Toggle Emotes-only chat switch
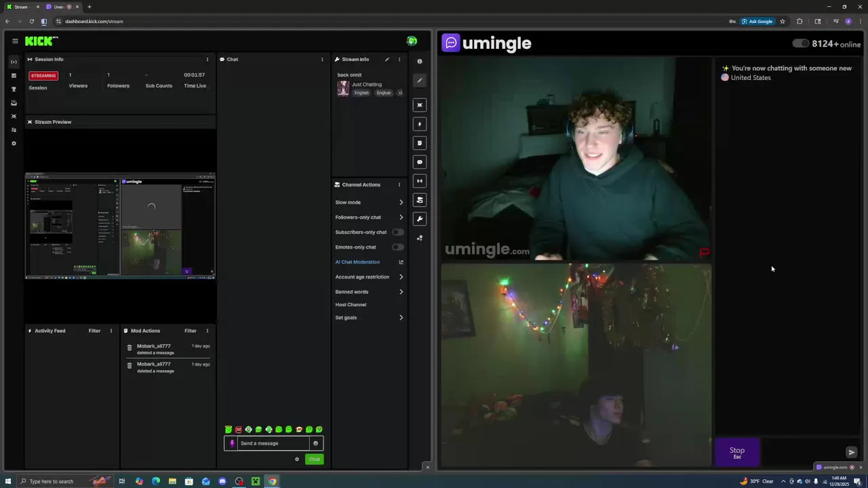The width and height of the screenshot is (868, 488). pos(398,247)
